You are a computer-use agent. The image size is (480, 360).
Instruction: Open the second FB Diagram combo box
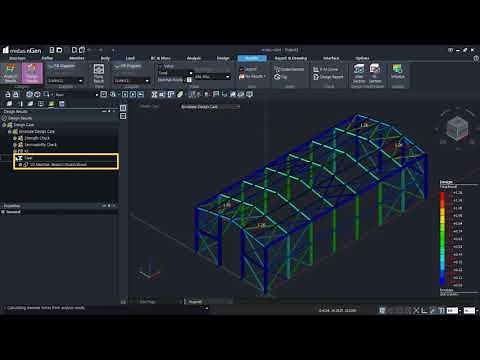pos(132,81)
